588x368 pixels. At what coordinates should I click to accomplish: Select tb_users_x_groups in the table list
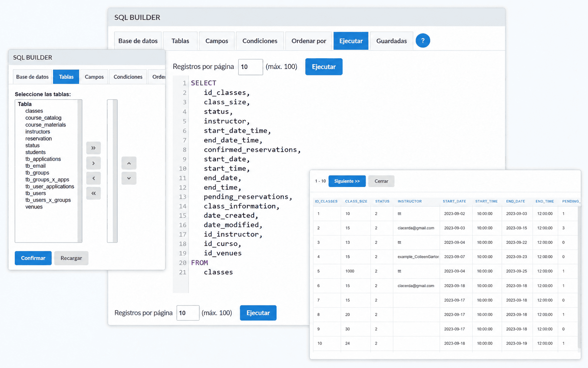click(48, 200)
